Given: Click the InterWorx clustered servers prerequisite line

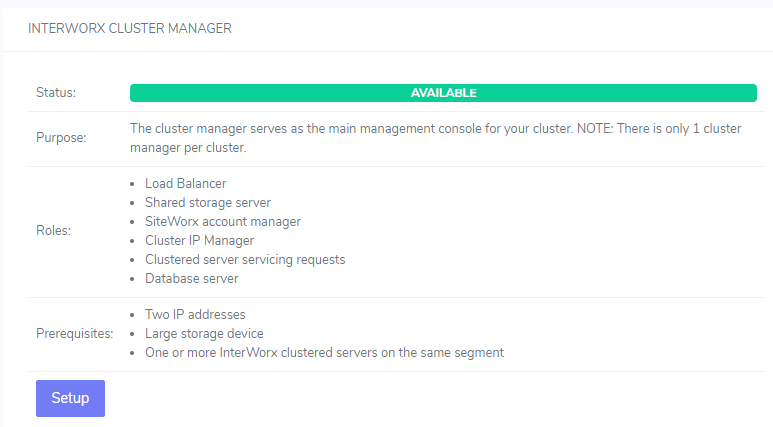Looking at the screenshot, I should (x=324, y=353).
